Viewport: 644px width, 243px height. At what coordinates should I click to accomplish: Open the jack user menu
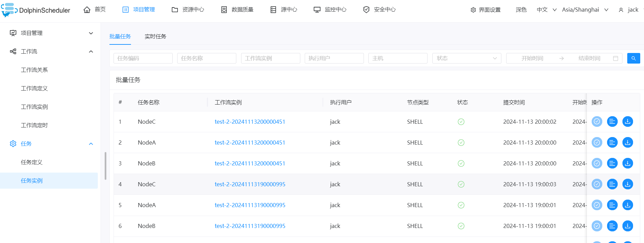click(x=629, y=10)
